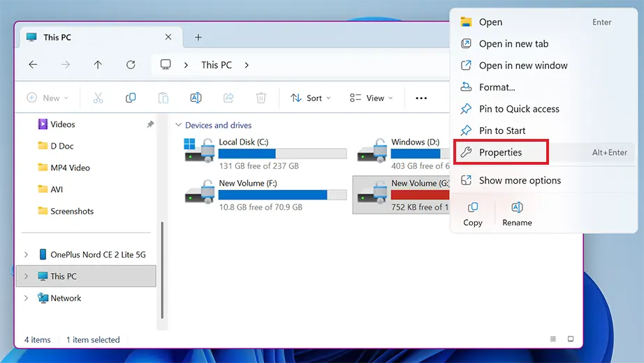Click This PC in address bar
The height and width of the screenshot is (363, 644).
pos(217,65)
